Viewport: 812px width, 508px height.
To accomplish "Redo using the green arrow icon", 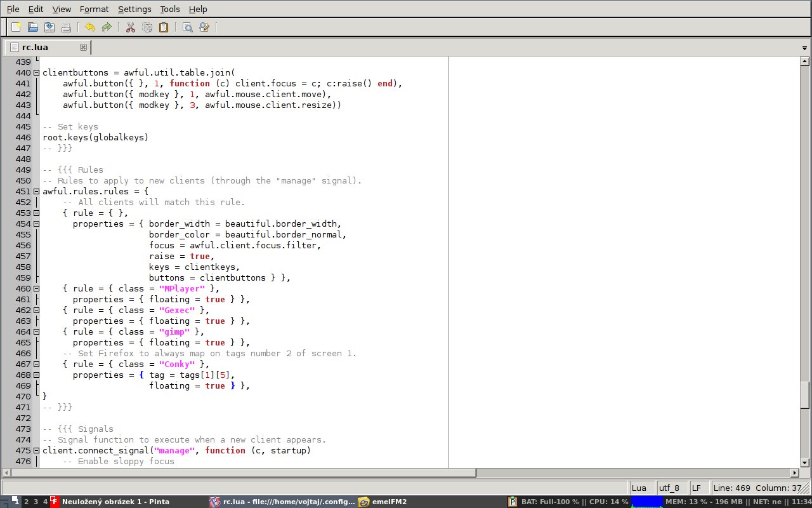I will coord(107,27).
